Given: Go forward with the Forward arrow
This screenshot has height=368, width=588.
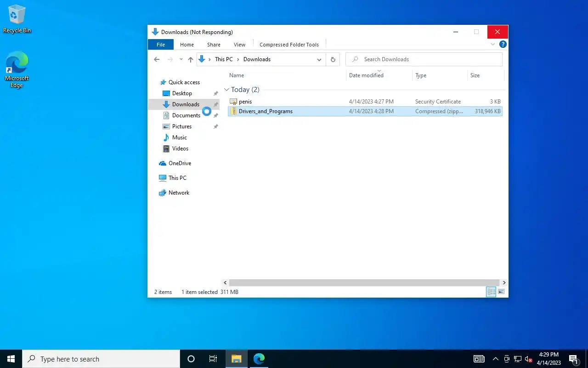Looking at the screenshot, I should point(170,59).
